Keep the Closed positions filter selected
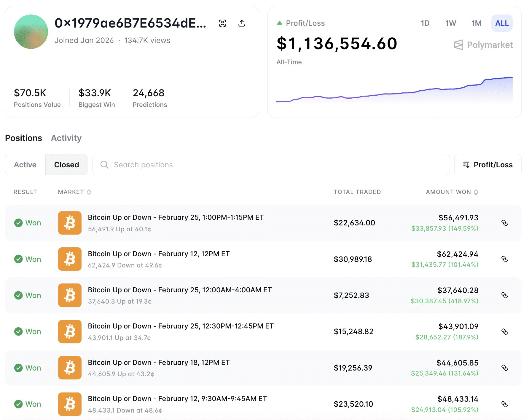Screen dimensions: 529x420 (x=66, y=165)
